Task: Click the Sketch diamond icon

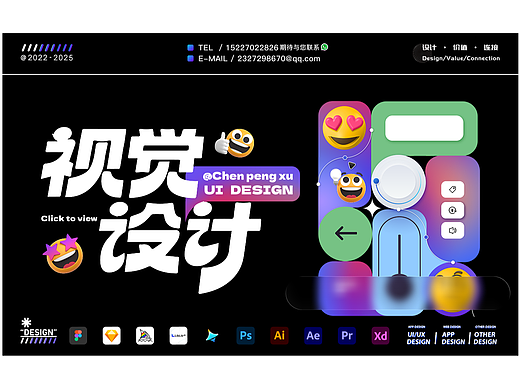Action: (112, 335)
